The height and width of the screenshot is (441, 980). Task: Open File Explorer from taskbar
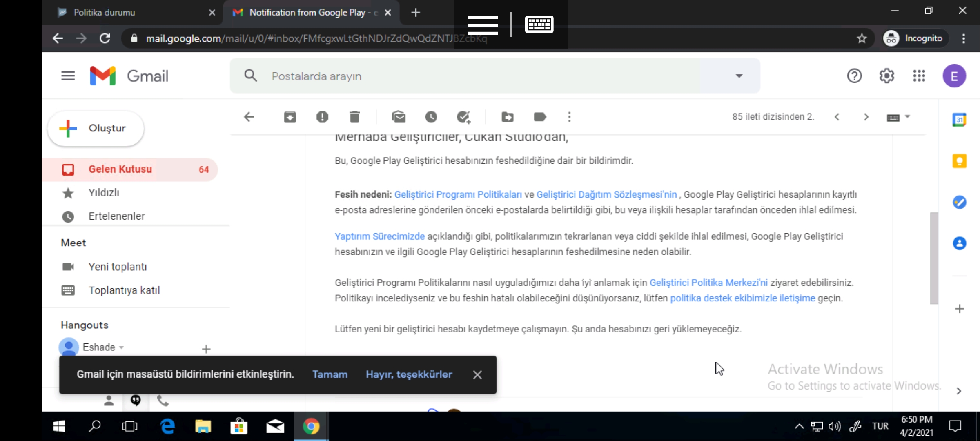tap(203, 426)
